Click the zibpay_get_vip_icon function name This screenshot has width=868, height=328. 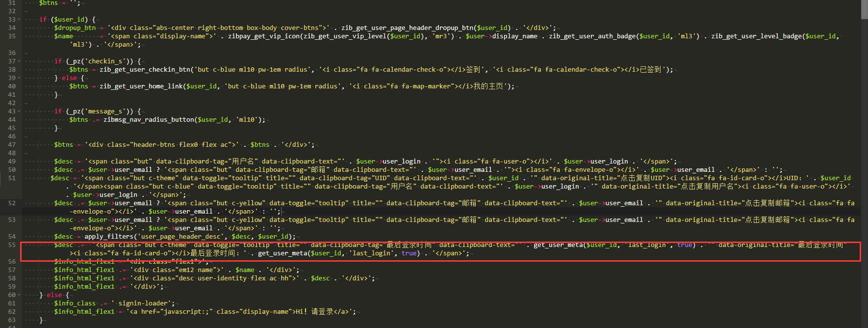[x=263, y=36]
